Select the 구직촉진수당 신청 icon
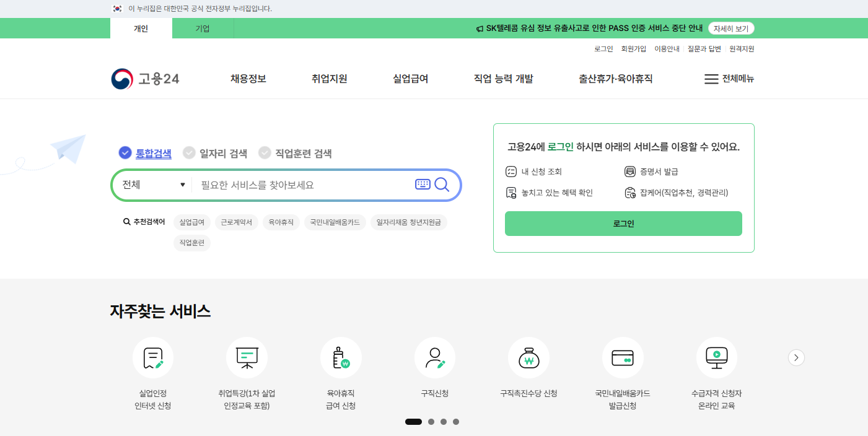Screen dimensions: 868x436 coord(528,365)
